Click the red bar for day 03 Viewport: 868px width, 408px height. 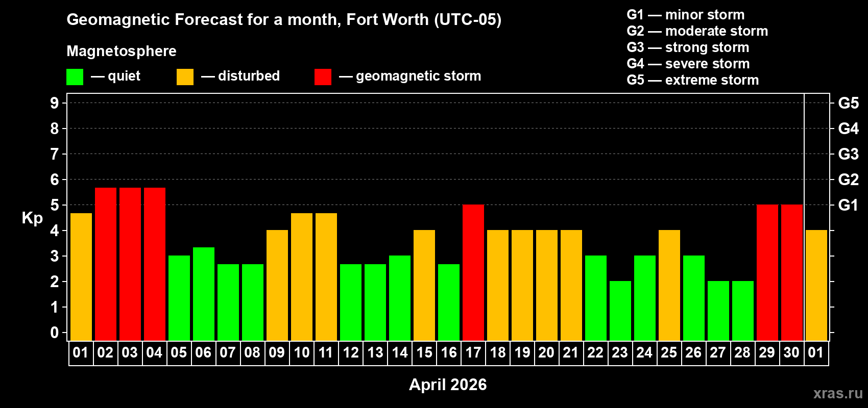click(130, 264)
